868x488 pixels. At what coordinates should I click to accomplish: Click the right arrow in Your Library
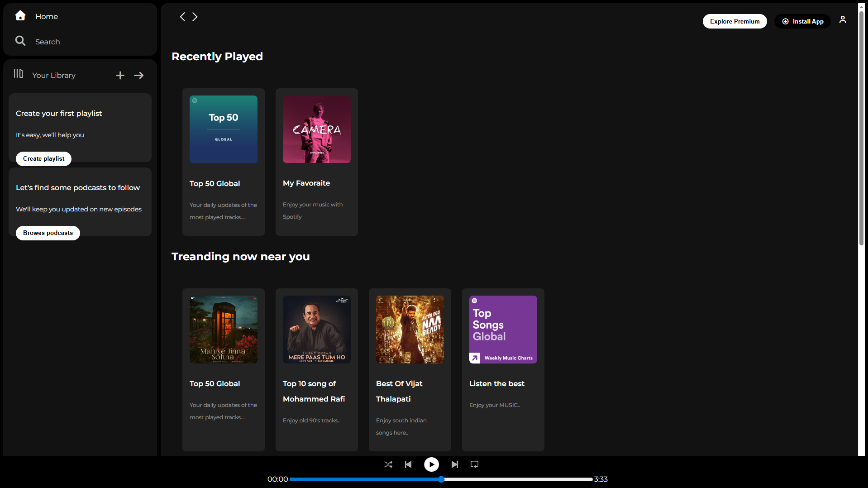[139, 75]
